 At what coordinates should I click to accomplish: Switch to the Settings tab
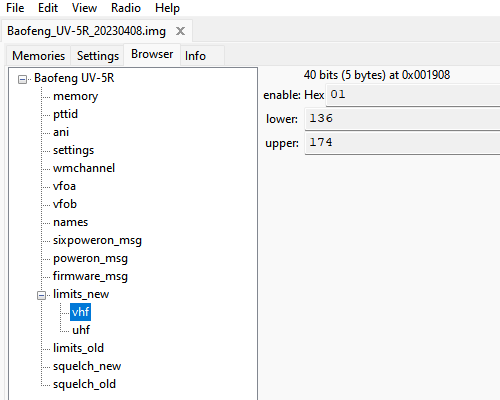point(98,56)
